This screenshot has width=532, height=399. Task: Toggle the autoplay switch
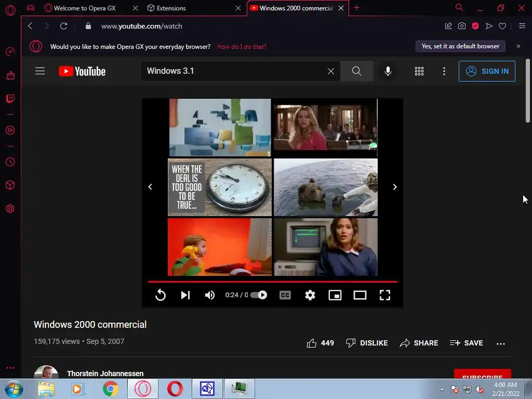pos(259,295)
